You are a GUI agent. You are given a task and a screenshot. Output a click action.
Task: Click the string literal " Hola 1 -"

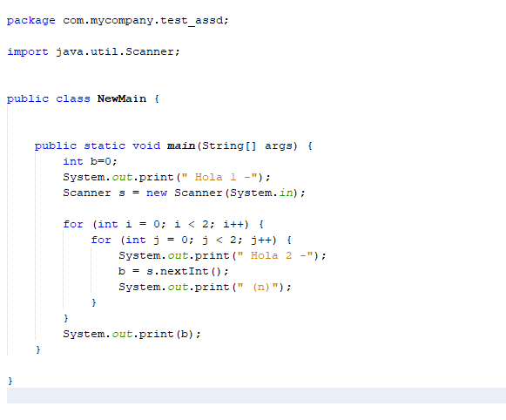coord(219,177)
